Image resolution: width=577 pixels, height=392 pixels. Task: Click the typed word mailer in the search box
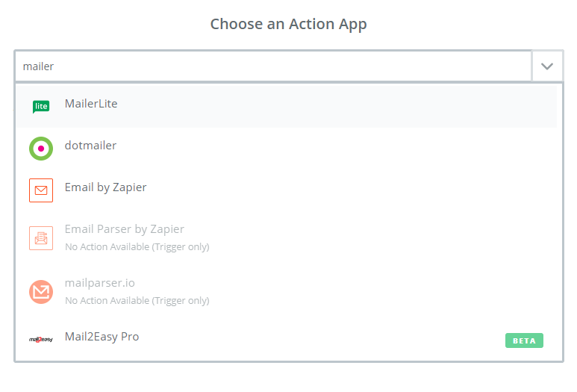pyautogui.click(x=38, y=66)
